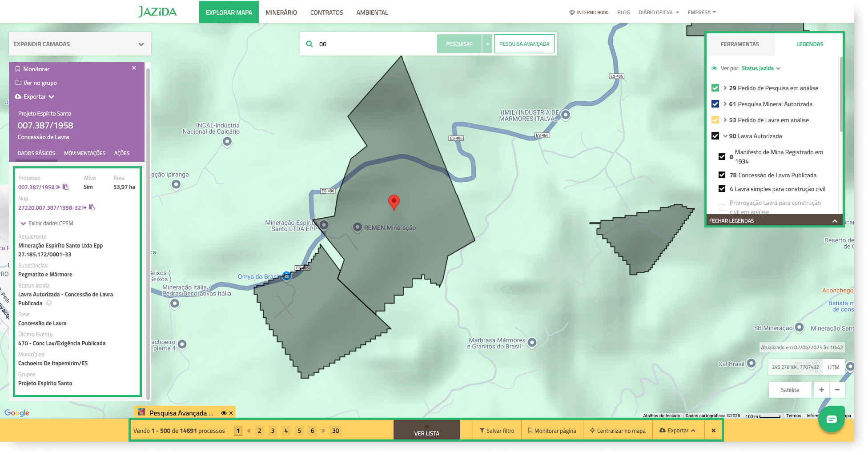
Task: Open Empresa dropdown menu
Action: point(702,12)
